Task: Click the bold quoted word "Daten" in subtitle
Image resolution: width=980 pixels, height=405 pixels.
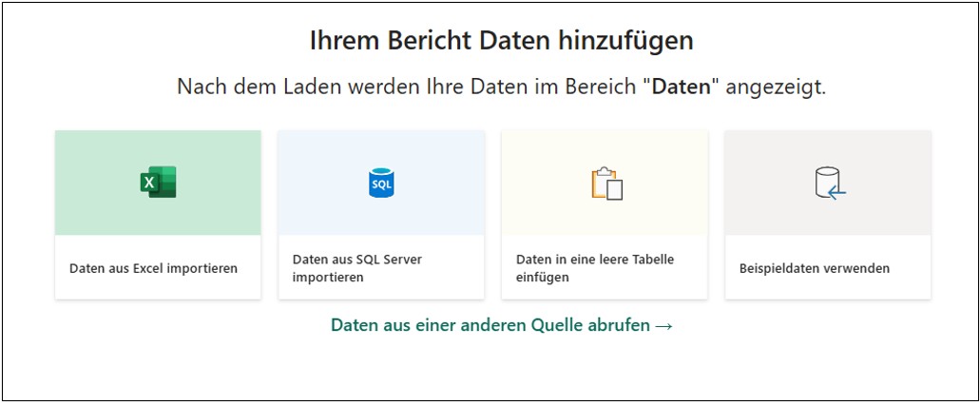Action: 681,87
